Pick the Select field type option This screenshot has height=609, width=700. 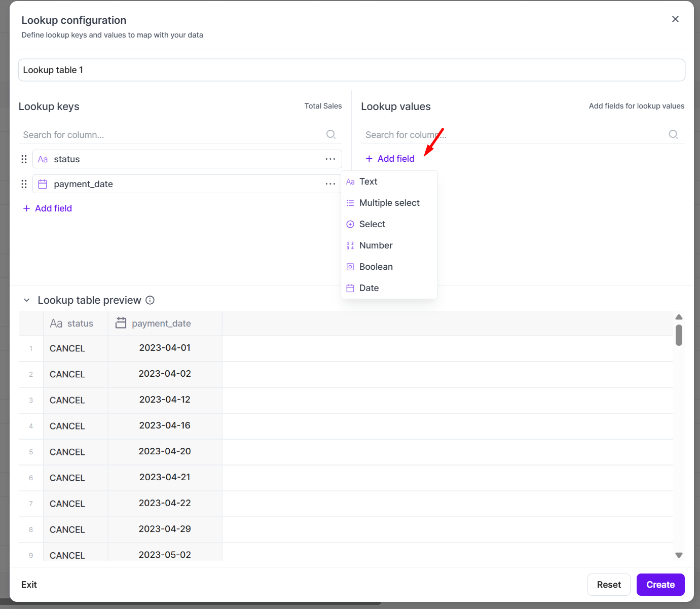point(372,224)
